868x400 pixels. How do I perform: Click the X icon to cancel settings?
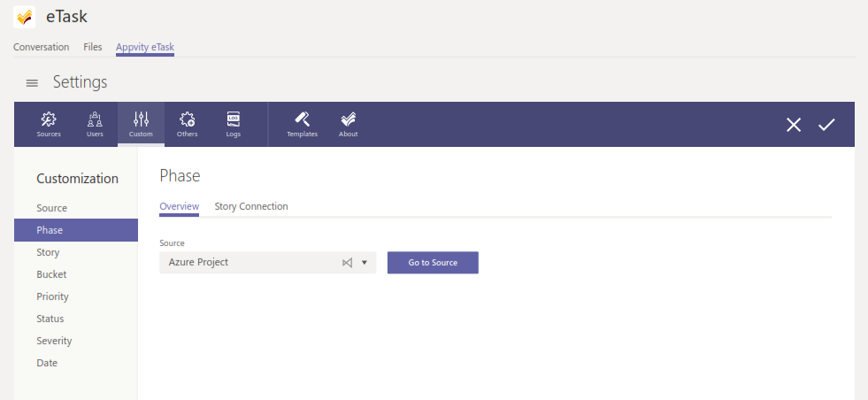(x=794, y=125)
